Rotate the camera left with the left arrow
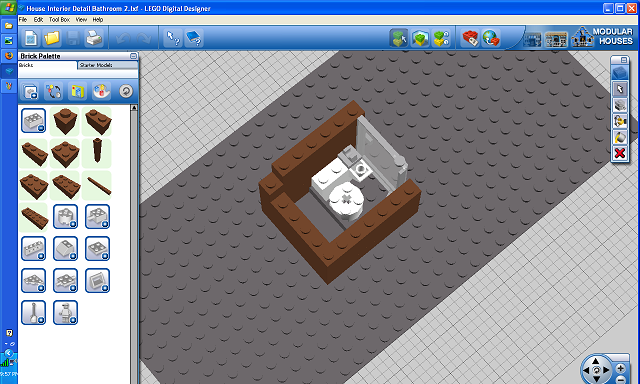The image size is (640, 384). pos(586,371)
